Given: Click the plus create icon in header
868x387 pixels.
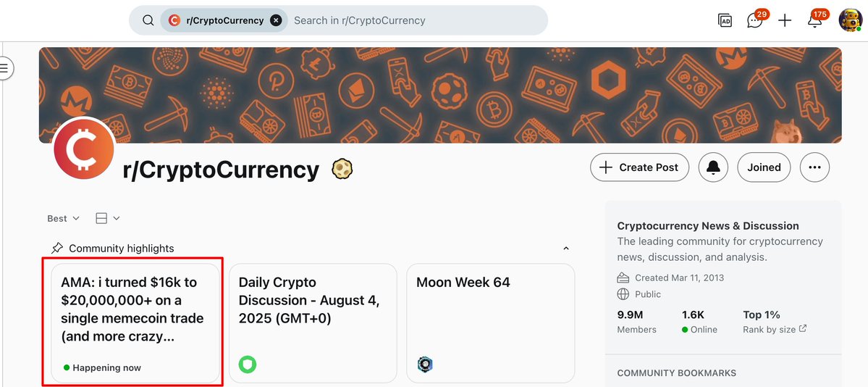Looking at the screenshot, I should 785,20.
